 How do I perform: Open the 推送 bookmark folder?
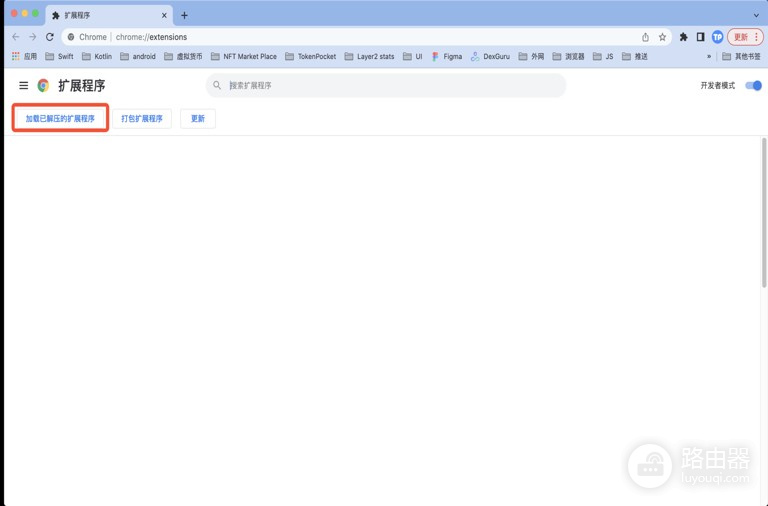[x=635, y=56]
